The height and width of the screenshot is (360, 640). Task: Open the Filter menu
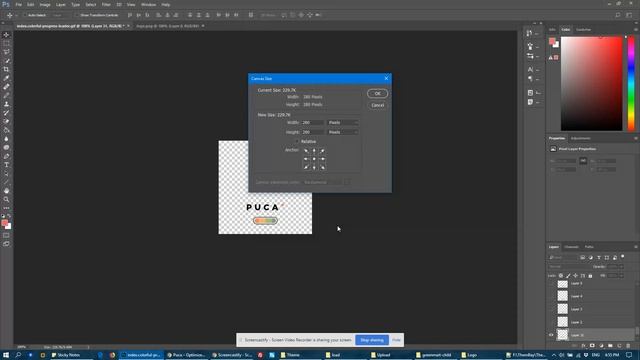click(x=106, y=4)
